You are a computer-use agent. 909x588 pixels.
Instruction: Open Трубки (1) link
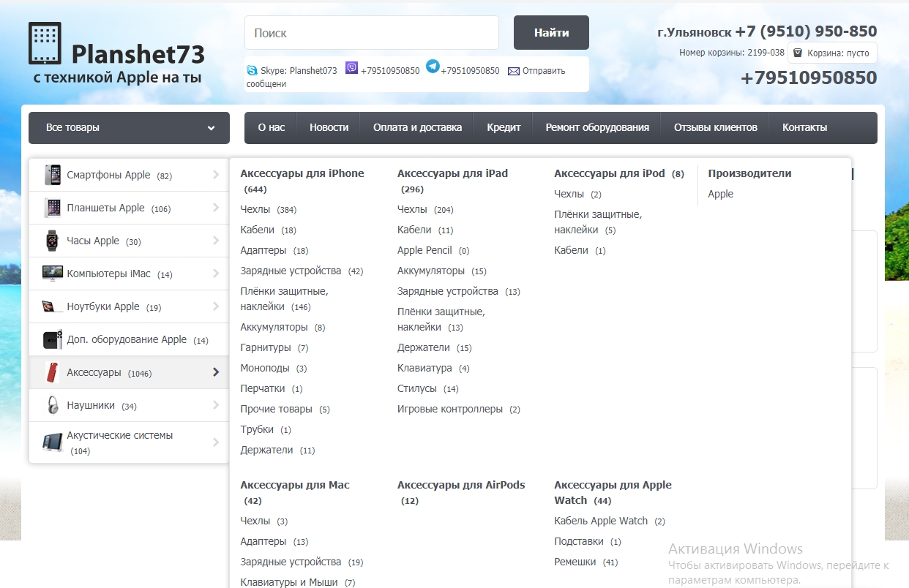266,429
